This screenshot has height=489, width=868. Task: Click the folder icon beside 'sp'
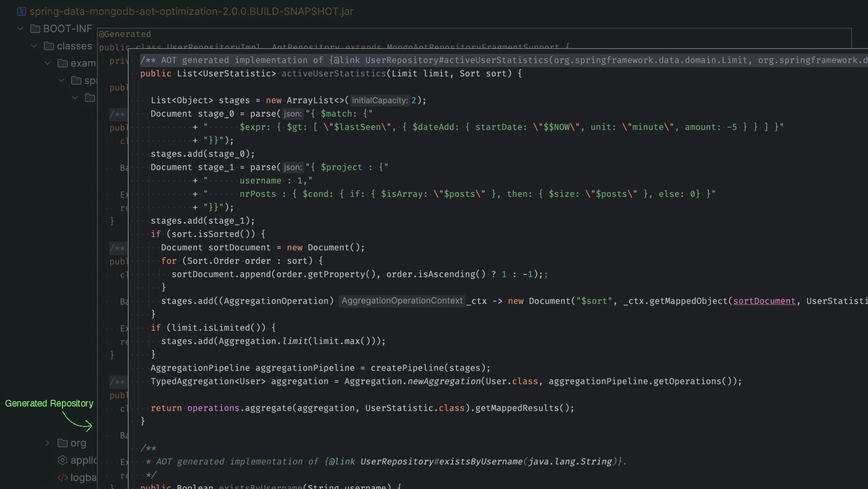tap(76, 81)
